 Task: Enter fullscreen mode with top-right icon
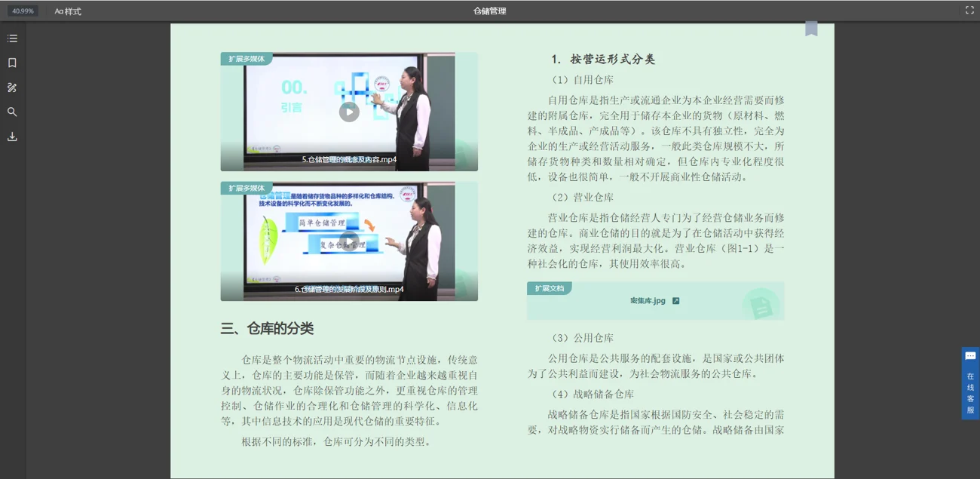coord(969,10)
